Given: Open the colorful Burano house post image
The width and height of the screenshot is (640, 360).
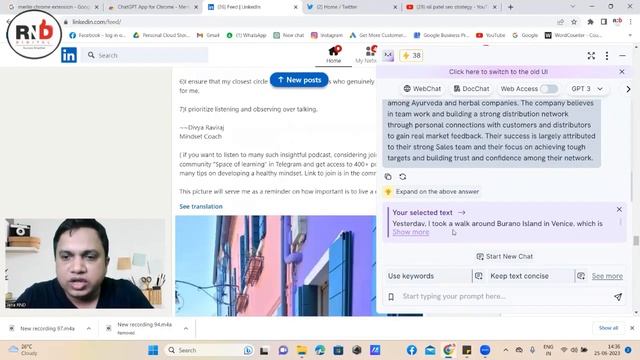Looking at the screenshot, I should pyautogui.click(x=276, y=266).
